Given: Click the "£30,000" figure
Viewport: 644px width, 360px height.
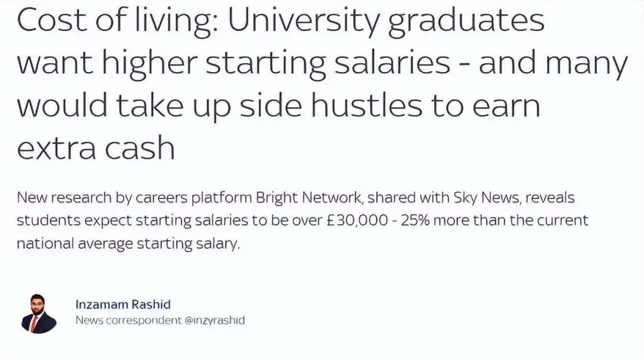Looking at the screenshot, I should click(357, 221).
